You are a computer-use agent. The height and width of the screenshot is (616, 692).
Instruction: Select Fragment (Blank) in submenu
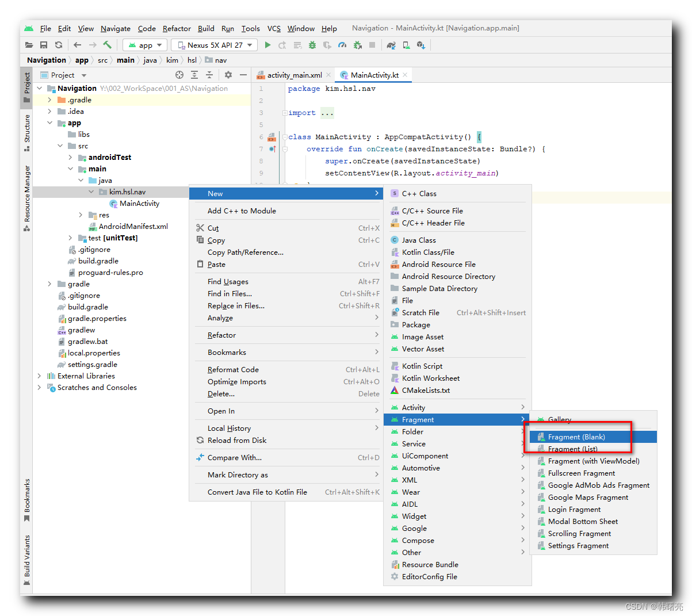coord(593,437)
